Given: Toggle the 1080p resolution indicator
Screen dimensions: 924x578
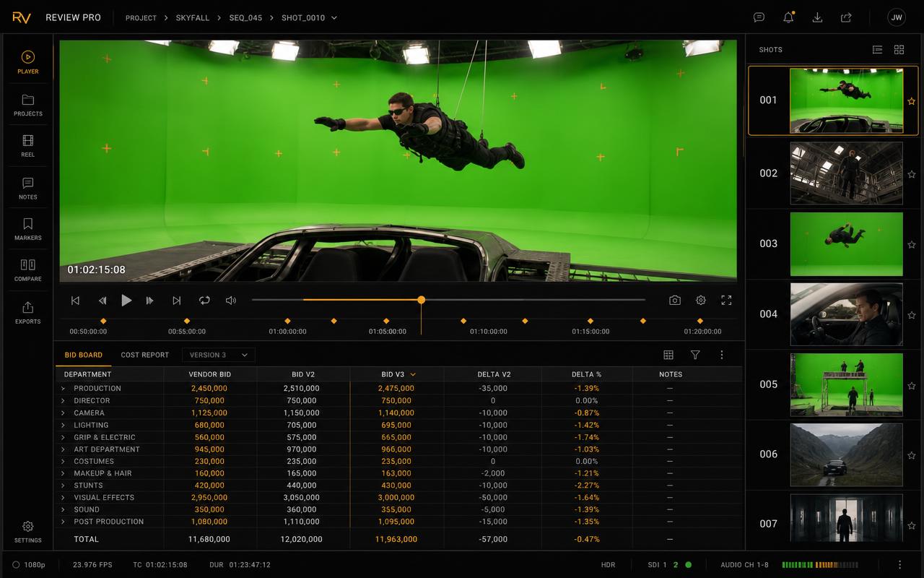Looking at the screenshot, I should coord(29,565).
